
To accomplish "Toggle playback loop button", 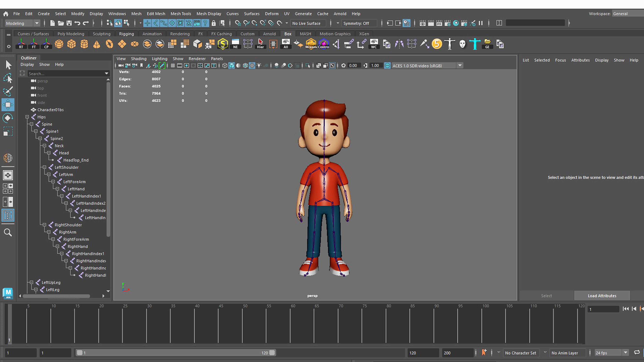I will pos(637,352).
